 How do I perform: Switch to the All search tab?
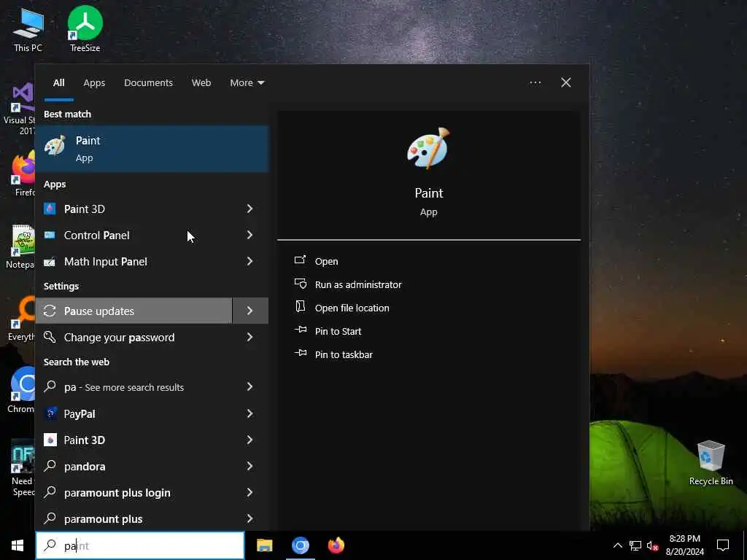(58, 83)
